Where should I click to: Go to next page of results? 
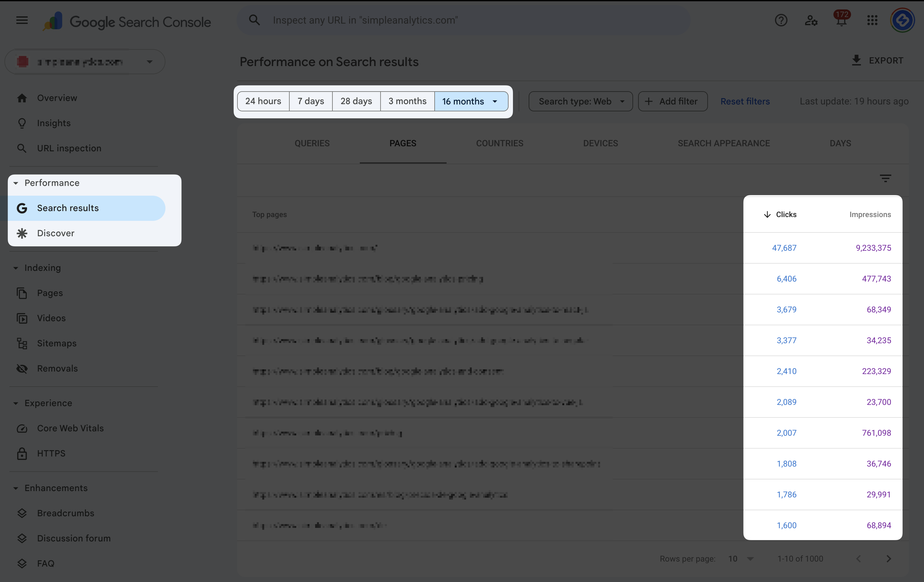[x=888, y=559]
